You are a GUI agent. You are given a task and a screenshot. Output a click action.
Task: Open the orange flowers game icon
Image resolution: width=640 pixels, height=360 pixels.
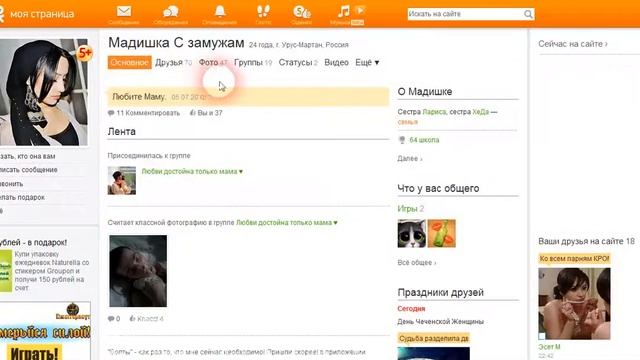pos(441,233)
